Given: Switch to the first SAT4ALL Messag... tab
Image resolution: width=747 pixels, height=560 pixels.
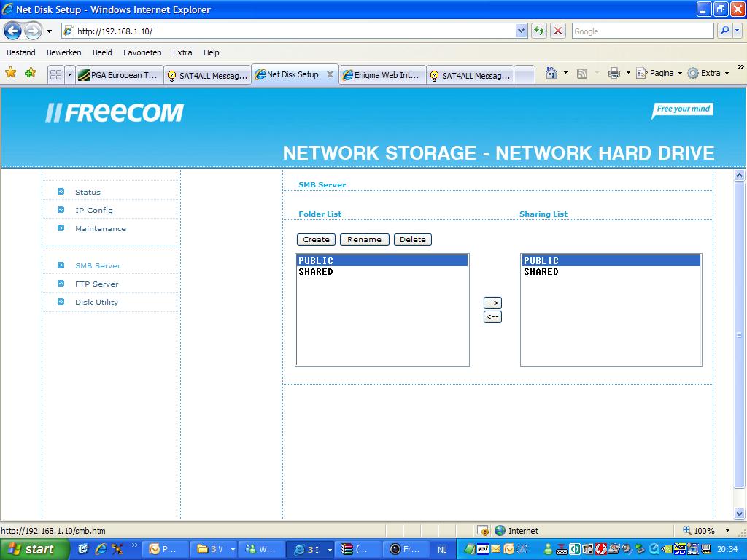Looking at the screenshot, I should point(208,75).
